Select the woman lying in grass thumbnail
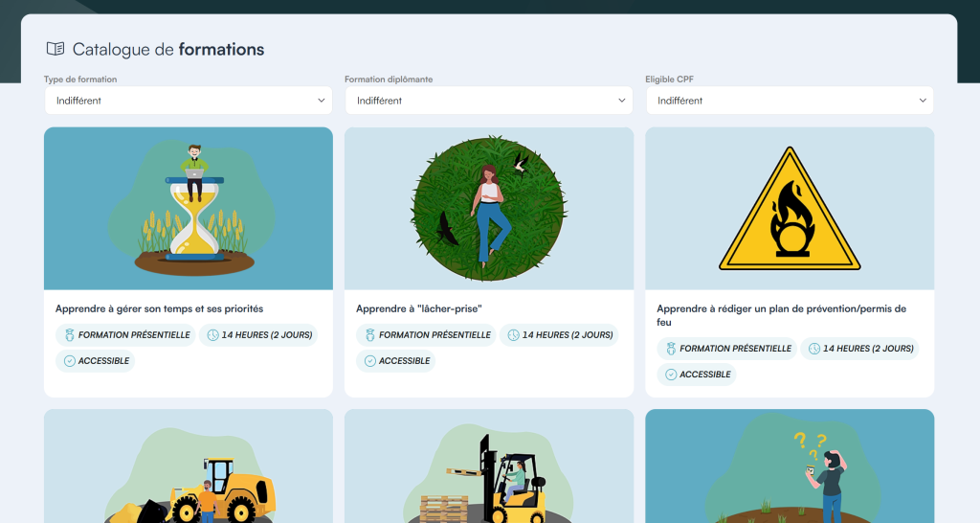980x523 pixels. point(489,209)
